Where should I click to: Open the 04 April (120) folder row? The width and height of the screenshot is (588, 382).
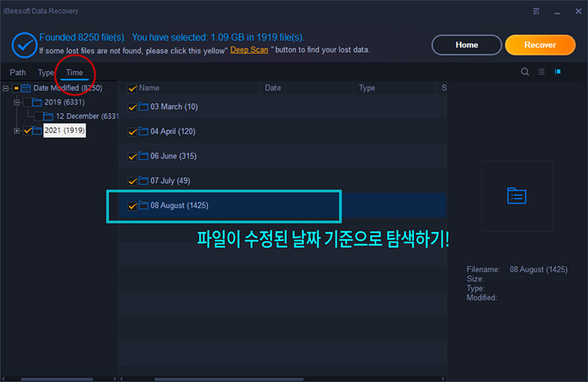[283, 131]
